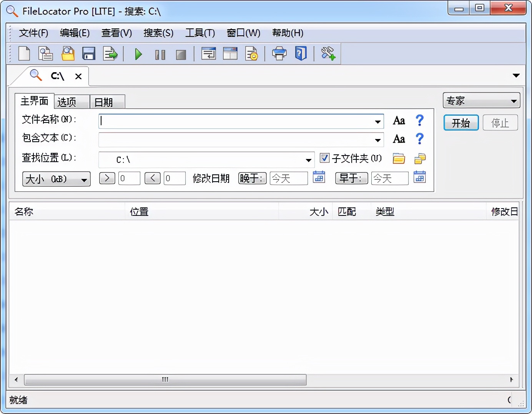Expand the 包含文本 dropdown arrow

pos(378,140)
